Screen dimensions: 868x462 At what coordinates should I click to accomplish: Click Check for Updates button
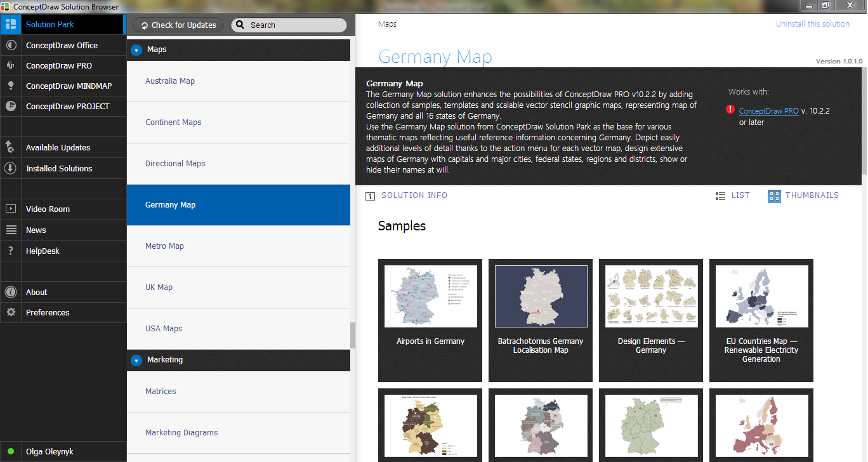pos(178,25)
